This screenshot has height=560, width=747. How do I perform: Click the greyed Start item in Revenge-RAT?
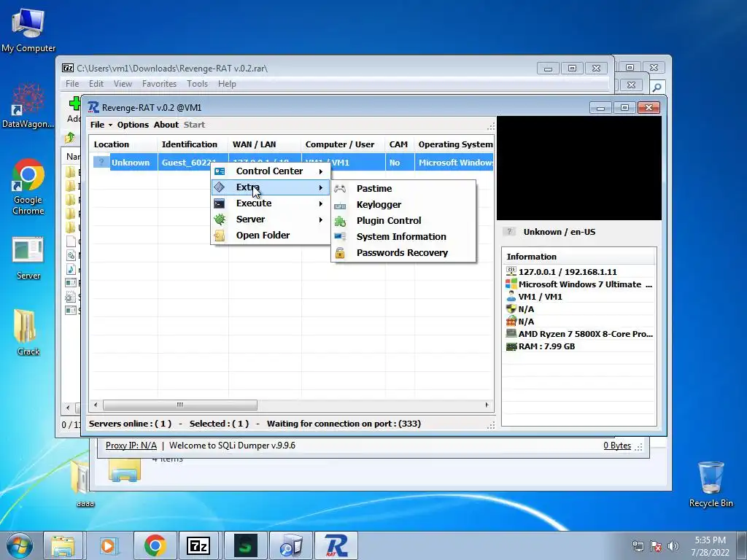[194, 125]
